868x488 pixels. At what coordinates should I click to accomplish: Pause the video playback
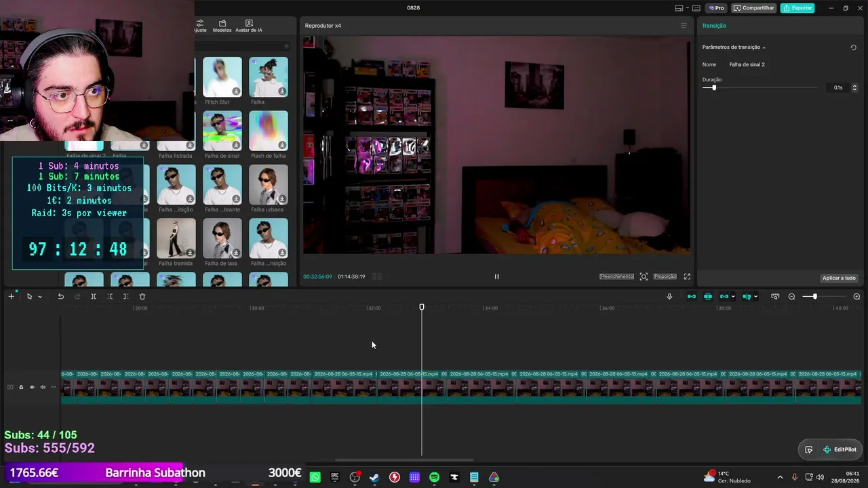(x=496, y=277)
